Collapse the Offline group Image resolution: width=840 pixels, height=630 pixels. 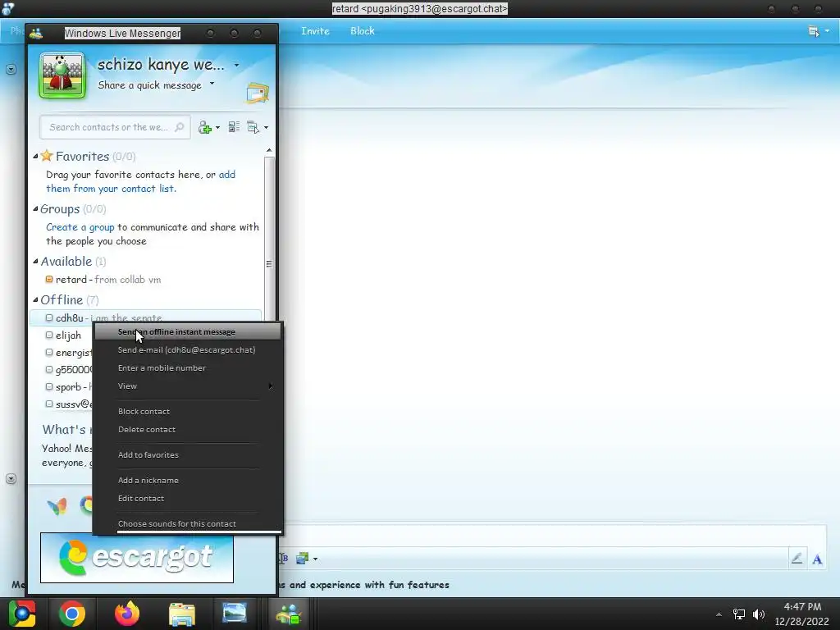coord(35,300)
